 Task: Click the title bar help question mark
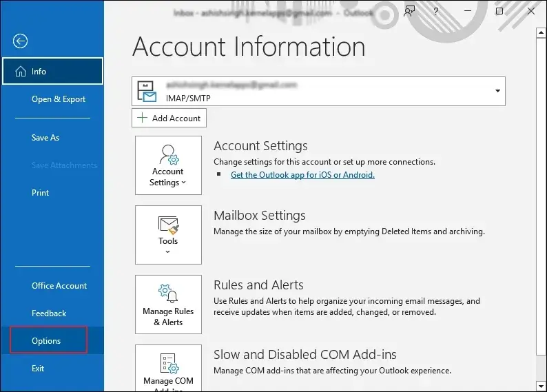tap(435, 11)
